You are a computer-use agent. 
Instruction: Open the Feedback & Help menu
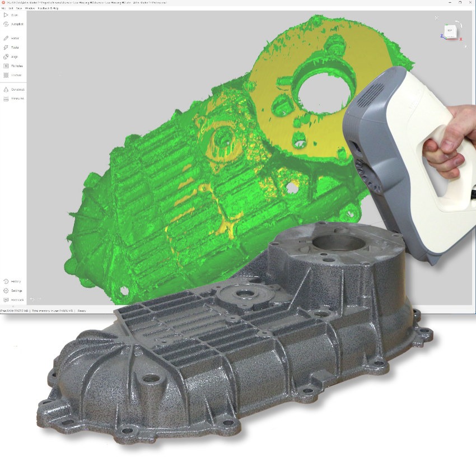click(47, 8)
